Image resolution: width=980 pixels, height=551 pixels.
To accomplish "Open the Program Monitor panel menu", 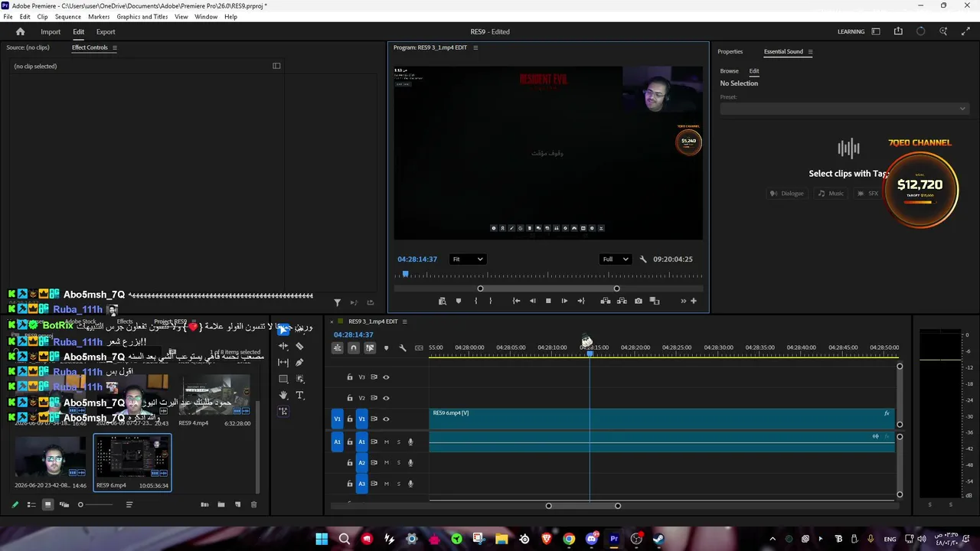I will tap(475, 47).
